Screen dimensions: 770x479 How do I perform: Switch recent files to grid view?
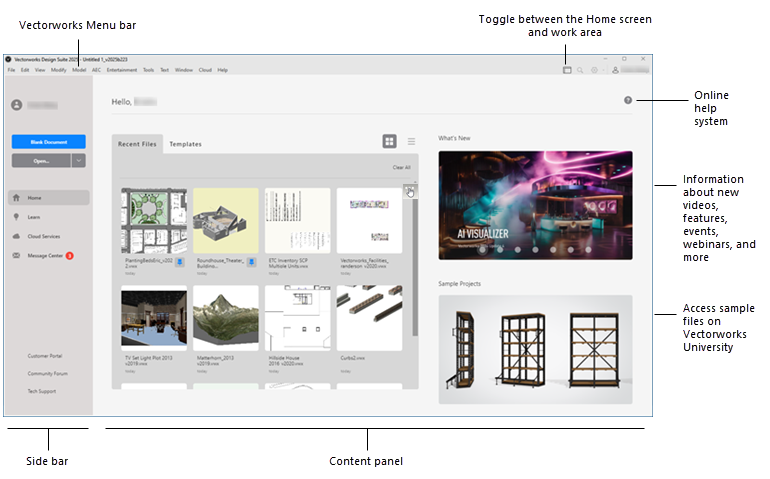[389, 142]
